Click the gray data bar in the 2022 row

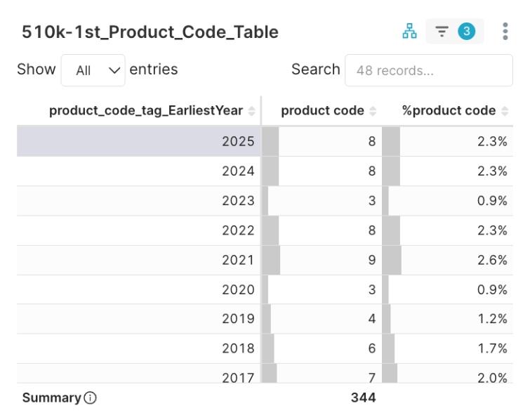(x=270, y=230)
